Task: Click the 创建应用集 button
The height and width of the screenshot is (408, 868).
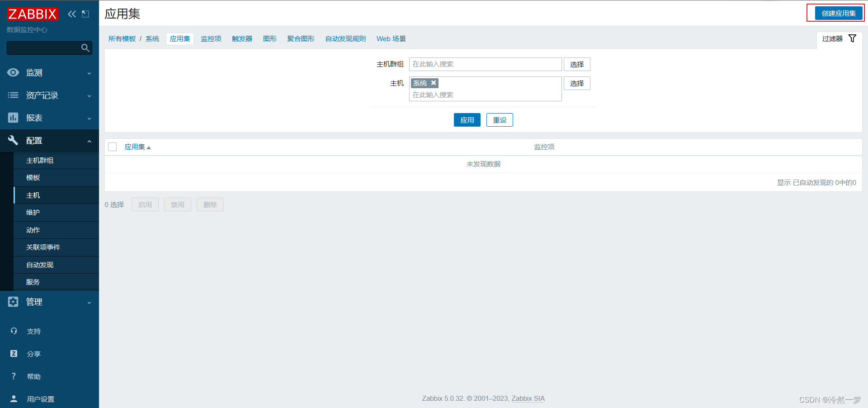Action: click(839, 13)
